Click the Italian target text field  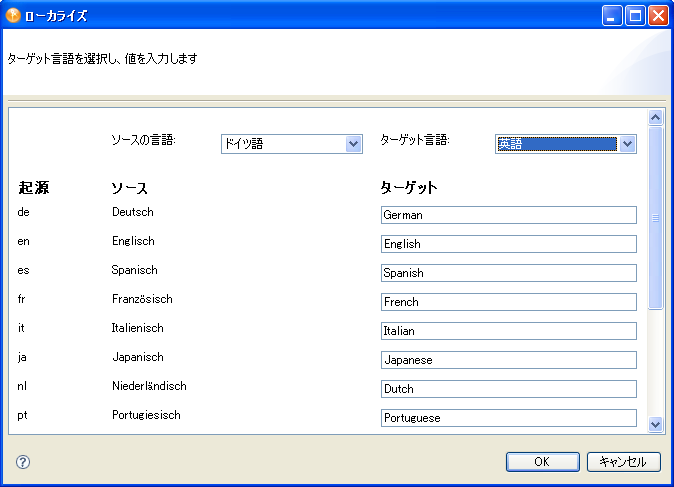(x=508, y=331)
